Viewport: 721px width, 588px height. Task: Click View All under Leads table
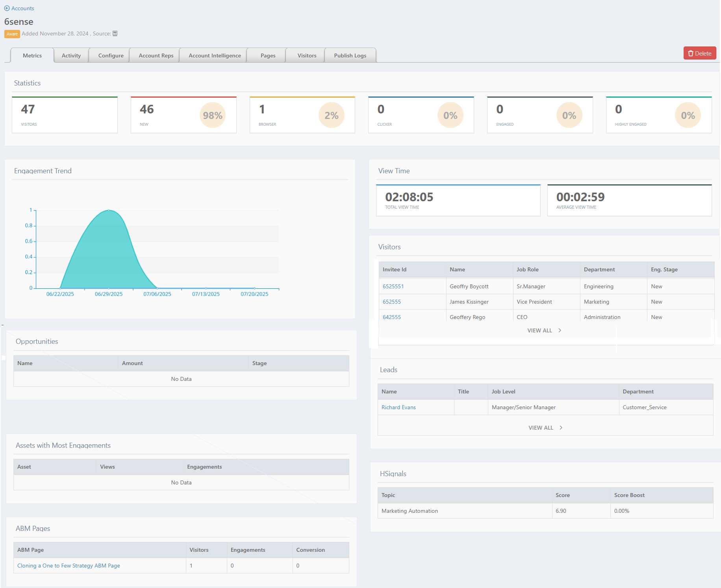[x=545, y=428]
